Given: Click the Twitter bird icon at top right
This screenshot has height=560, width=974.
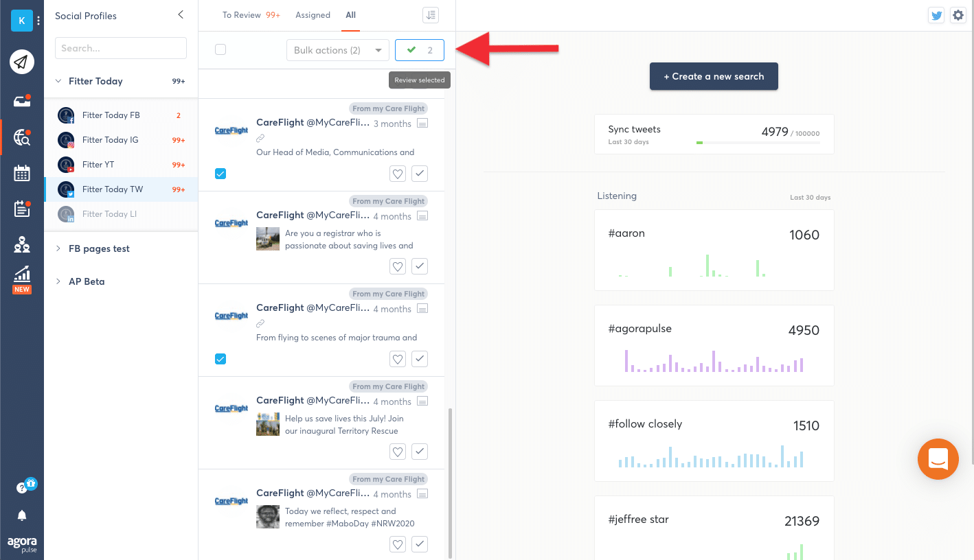Looking at the screenshot, I should click(936, 16).
